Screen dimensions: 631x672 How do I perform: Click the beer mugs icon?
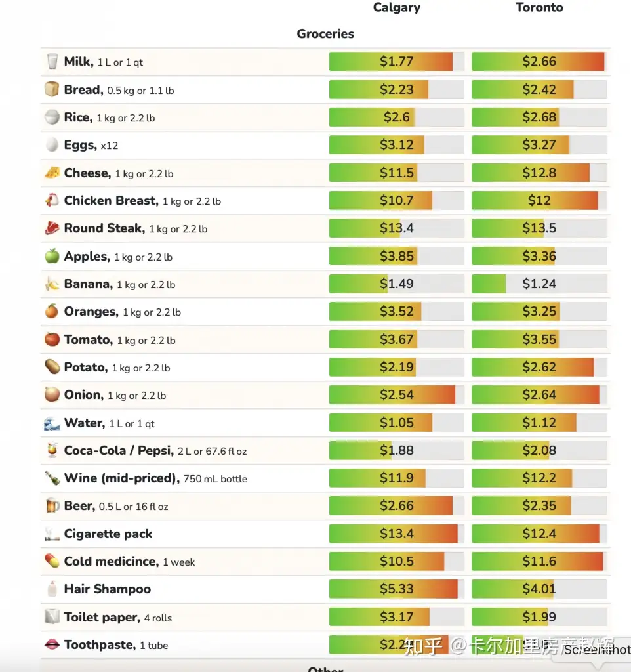[x=52, y=506]
